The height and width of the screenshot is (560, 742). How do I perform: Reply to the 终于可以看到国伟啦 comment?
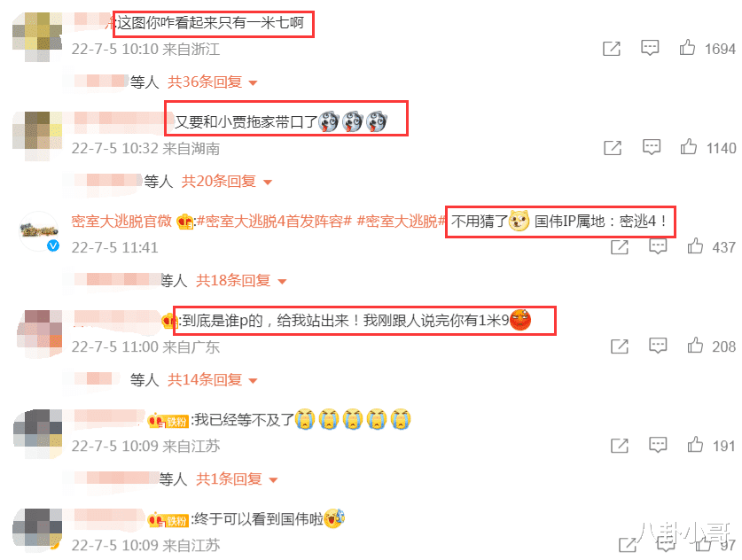[x=666, y=545]
